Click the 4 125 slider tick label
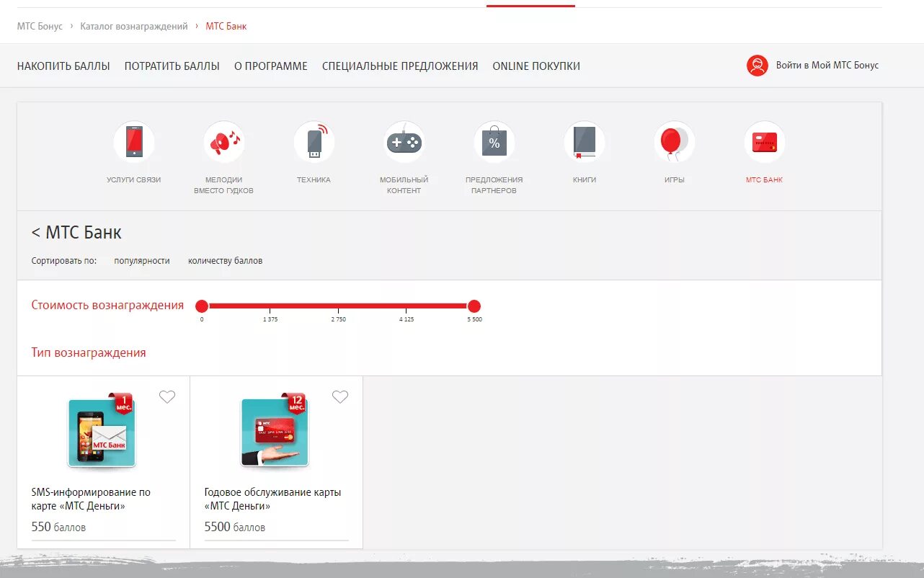Screen dimensions: 924x578 point(407,319)
